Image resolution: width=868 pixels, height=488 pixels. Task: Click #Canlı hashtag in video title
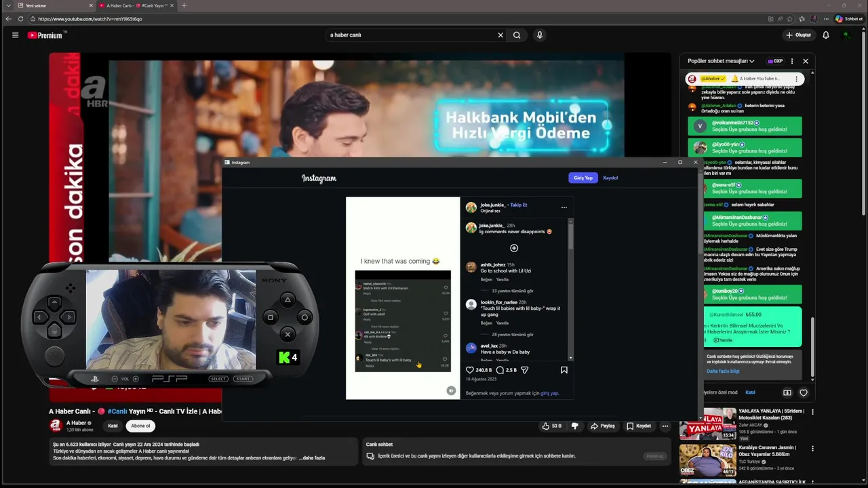(117, 411)
